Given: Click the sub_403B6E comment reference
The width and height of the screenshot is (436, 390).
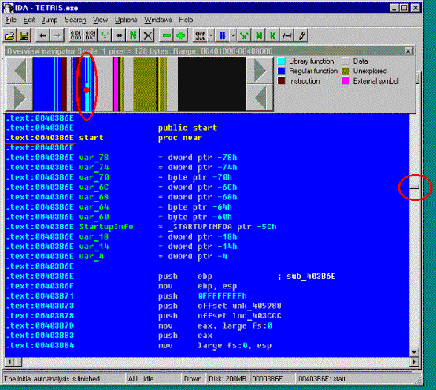Looking at the screenshot, I should tap(311, 276).
